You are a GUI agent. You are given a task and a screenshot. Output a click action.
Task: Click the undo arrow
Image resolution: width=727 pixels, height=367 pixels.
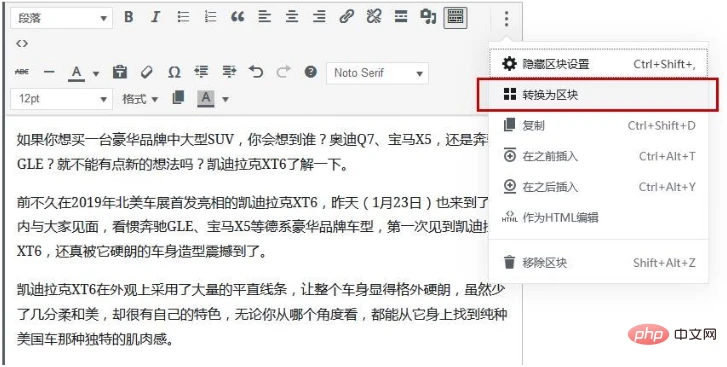pos(255,72)
